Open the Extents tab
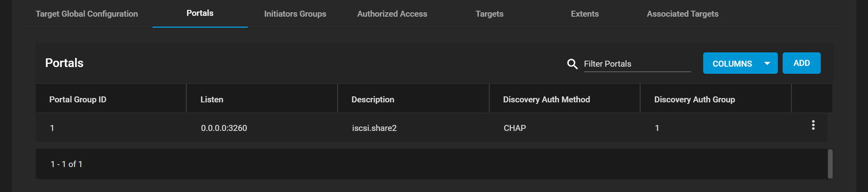This screenshot has width=868, height=192. [585, 14]
